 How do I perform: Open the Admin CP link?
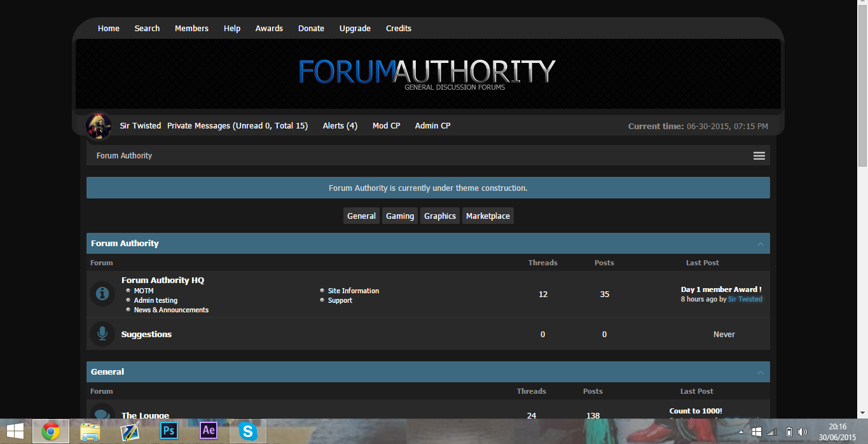pyautogui.click(x=432, y=126)
